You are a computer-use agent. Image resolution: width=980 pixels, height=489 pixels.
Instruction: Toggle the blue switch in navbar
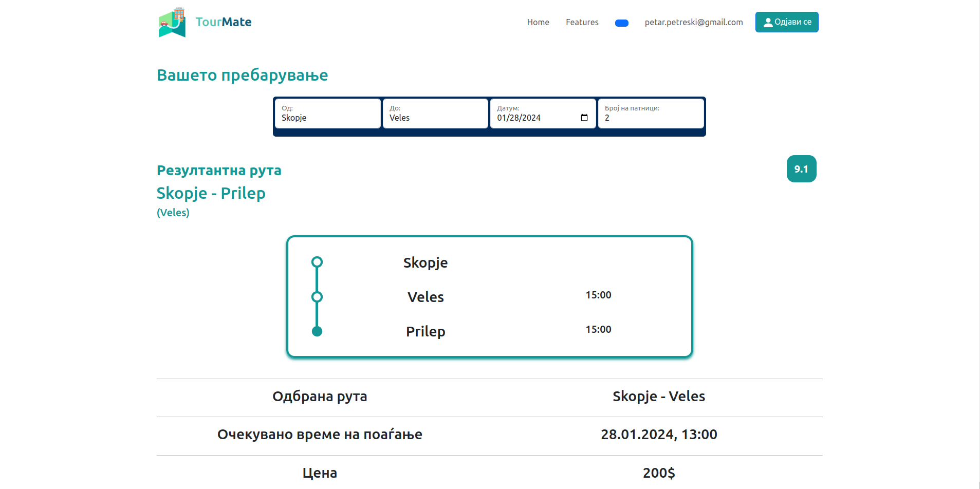pyautogui.click(x=621, y=23)
